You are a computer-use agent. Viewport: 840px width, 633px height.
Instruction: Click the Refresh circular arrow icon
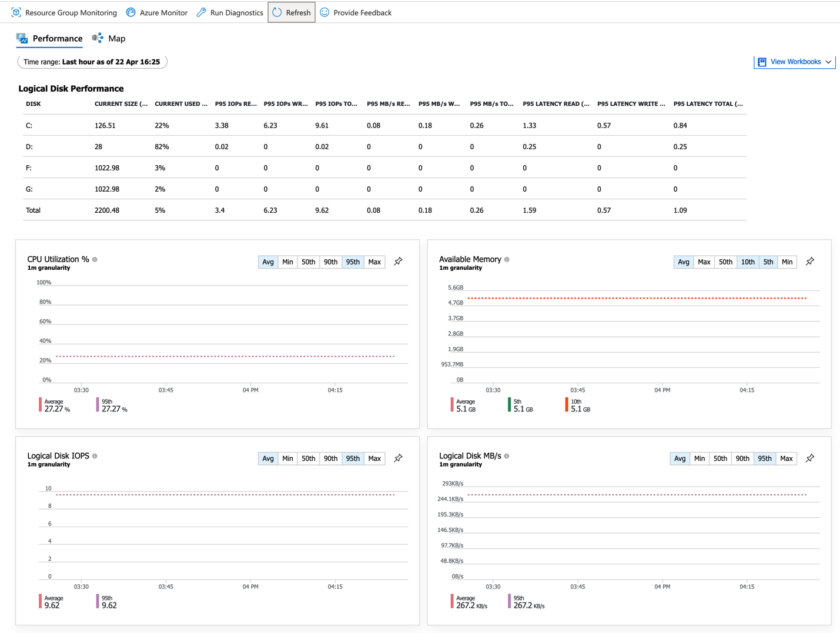point(277,12)
